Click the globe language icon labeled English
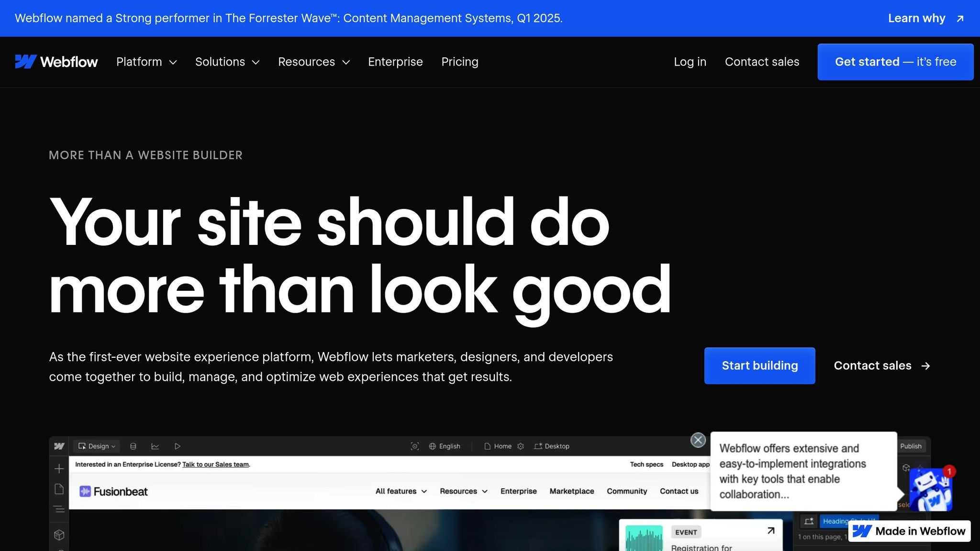This screenshot has width=980, height=551. tap(432, 446)
